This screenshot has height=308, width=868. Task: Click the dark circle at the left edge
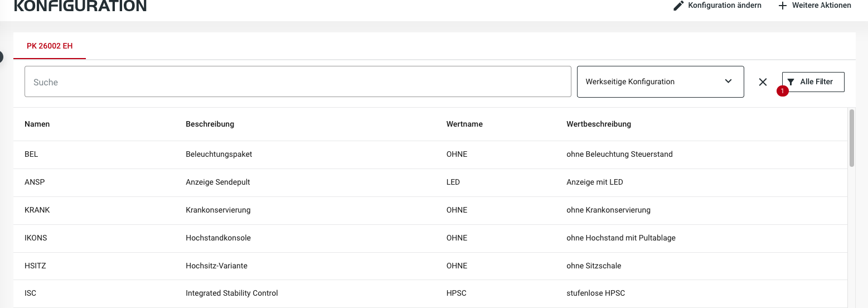1,56
